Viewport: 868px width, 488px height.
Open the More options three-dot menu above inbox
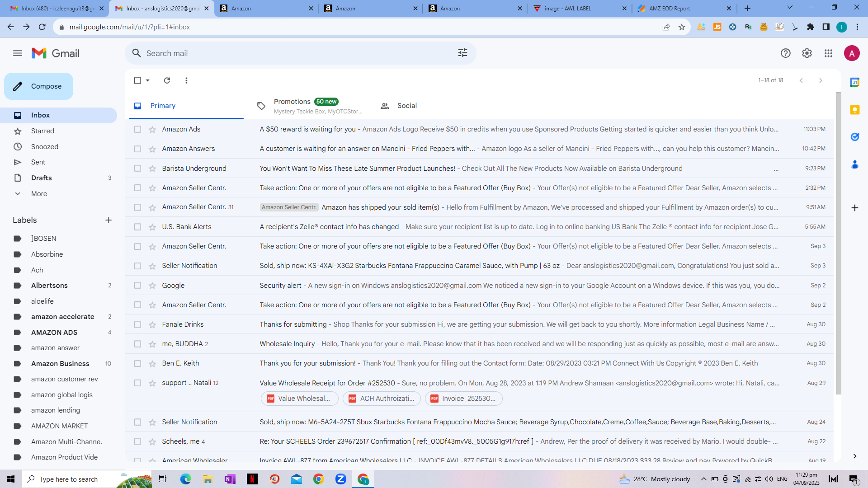(186, 80)
